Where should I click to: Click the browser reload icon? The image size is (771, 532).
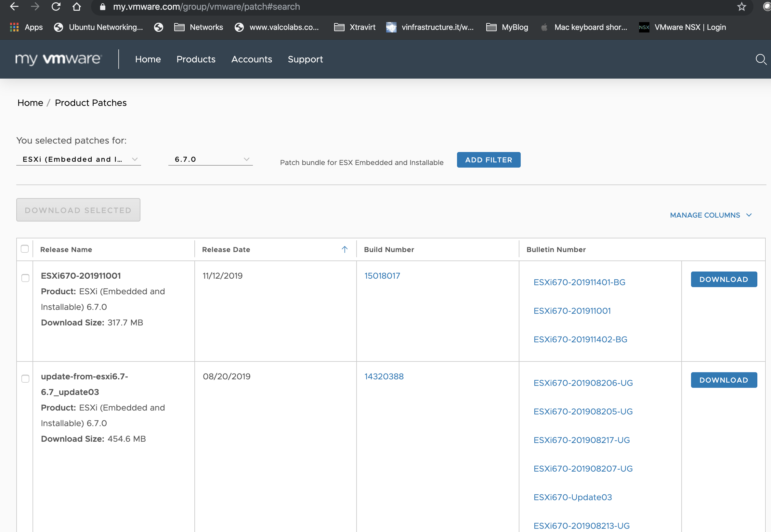56,7
